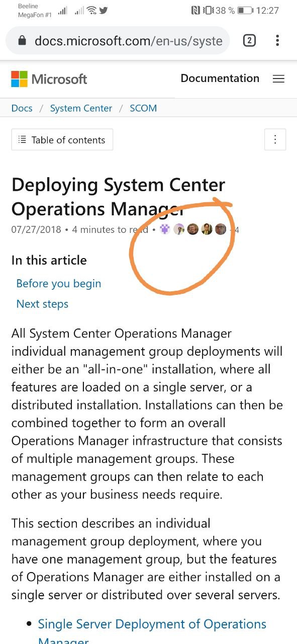297x644 pixels.
Task: Tap the Twitter icon in the status bar
Action: (104, 10)
